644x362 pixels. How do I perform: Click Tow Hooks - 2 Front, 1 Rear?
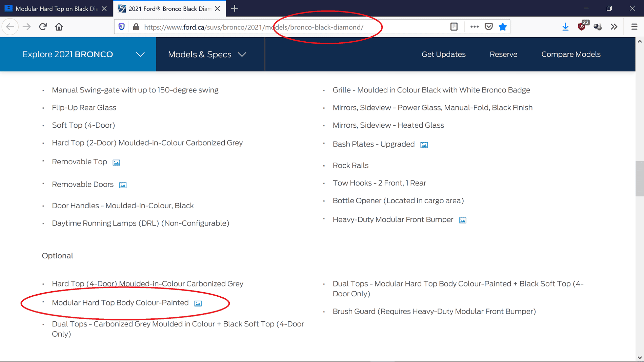click(x=379, y=183)
